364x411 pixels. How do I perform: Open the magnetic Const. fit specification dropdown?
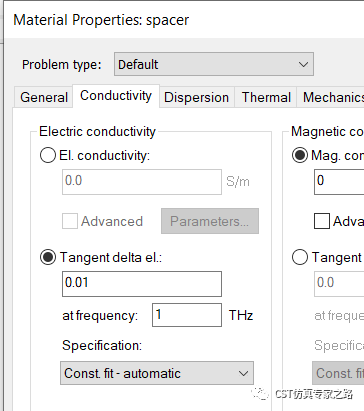click(338, 373)
